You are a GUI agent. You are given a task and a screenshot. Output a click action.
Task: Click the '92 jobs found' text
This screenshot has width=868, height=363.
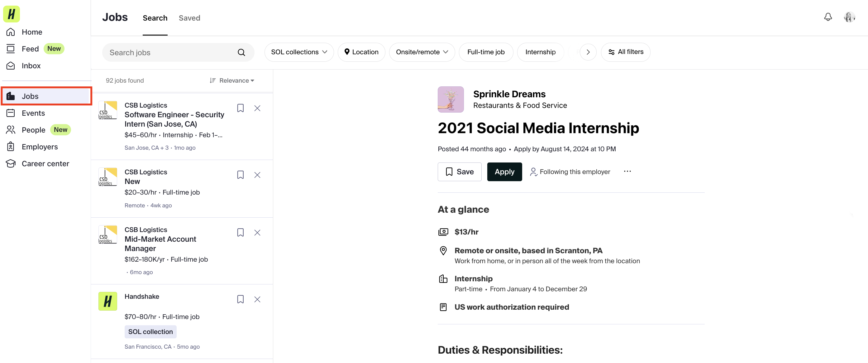125,80
